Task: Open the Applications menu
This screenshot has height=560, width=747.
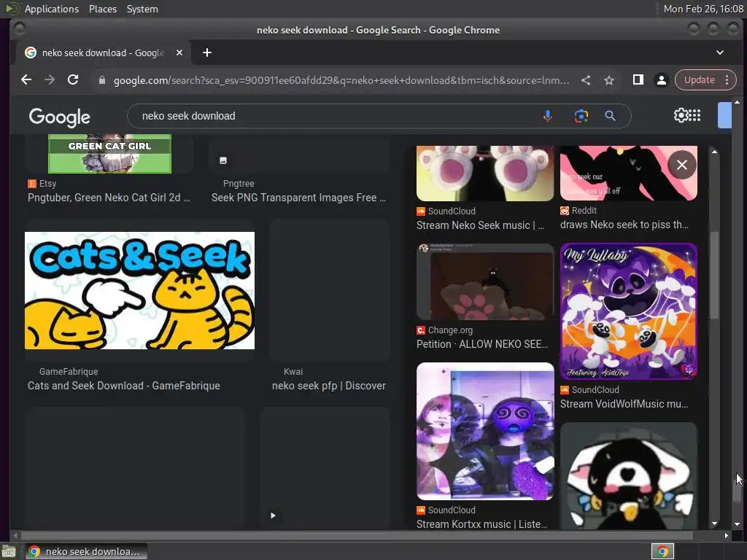Action: 52,9
